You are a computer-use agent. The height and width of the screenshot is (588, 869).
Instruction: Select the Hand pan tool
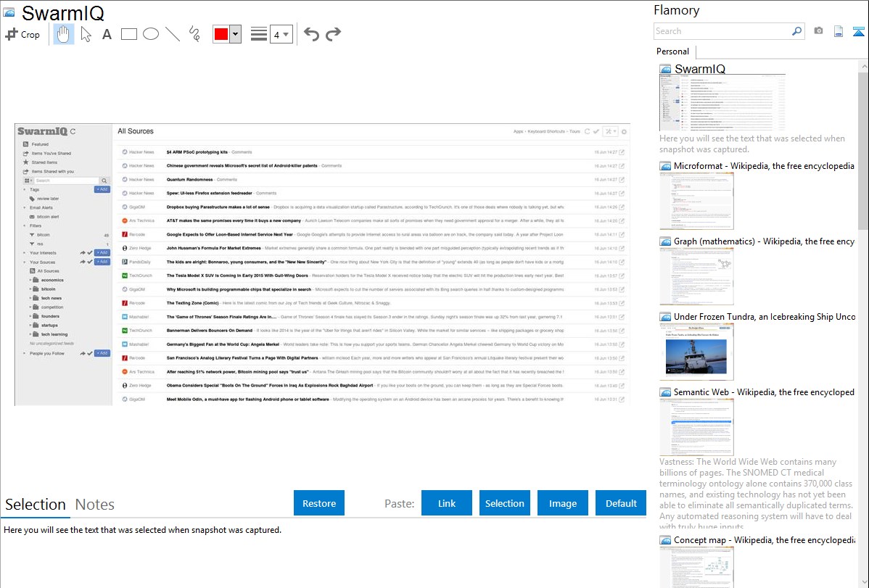point(63,34)
